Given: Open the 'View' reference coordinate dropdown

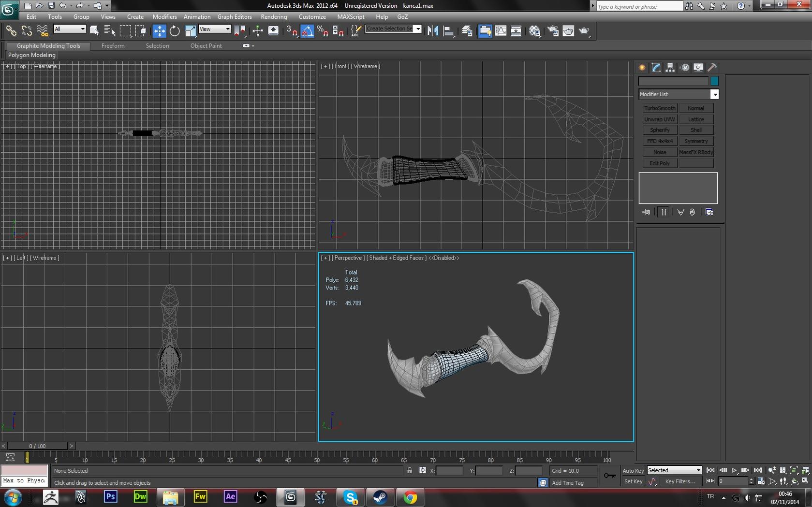Looking at the screenshot, I should point(215,29).
